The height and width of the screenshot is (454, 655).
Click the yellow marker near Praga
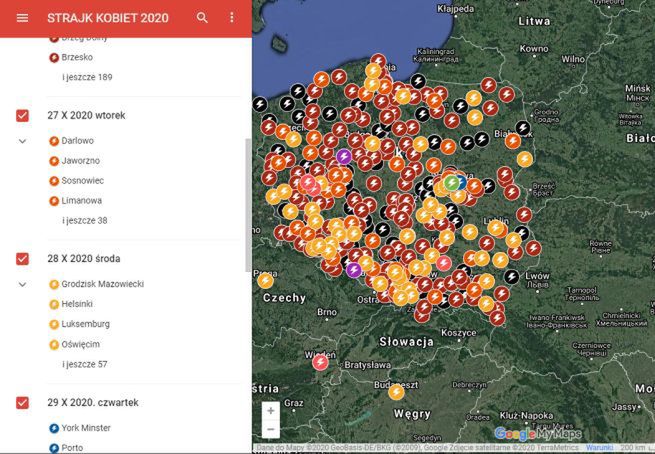(x=265, y=281)
